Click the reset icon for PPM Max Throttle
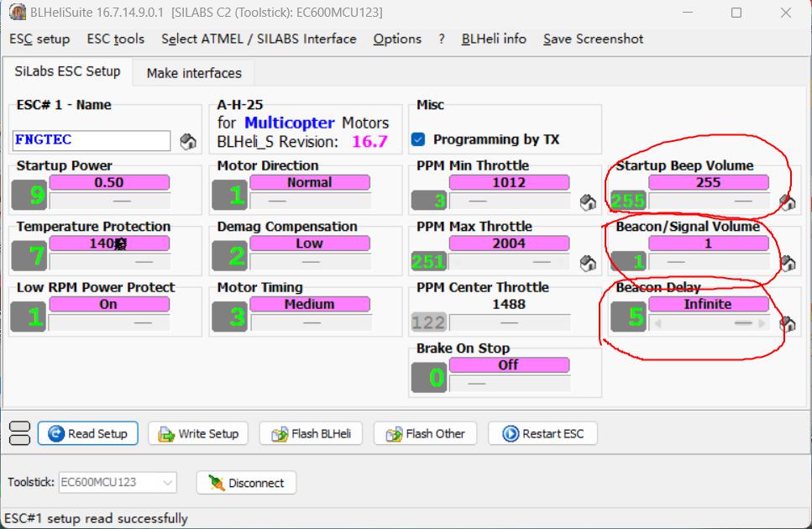Screen dimensions: 812x529 [x=588, y=263]
